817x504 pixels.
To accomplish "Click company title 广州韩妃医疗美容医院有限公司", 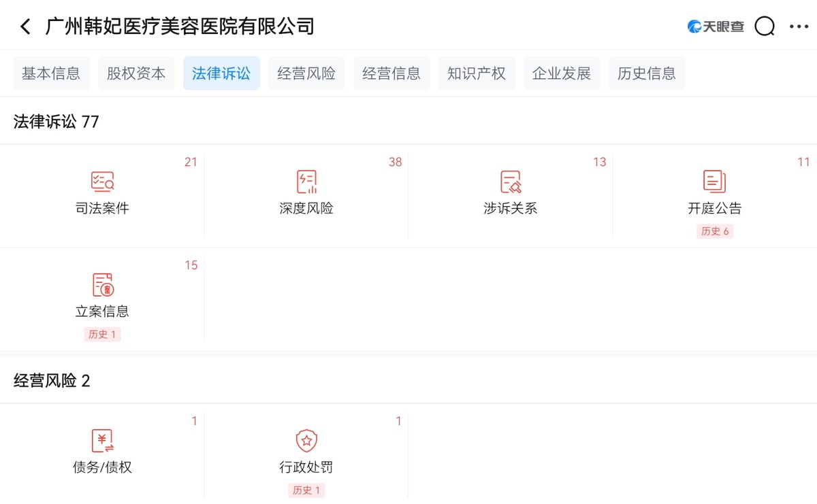I will [x=180, y=27].
